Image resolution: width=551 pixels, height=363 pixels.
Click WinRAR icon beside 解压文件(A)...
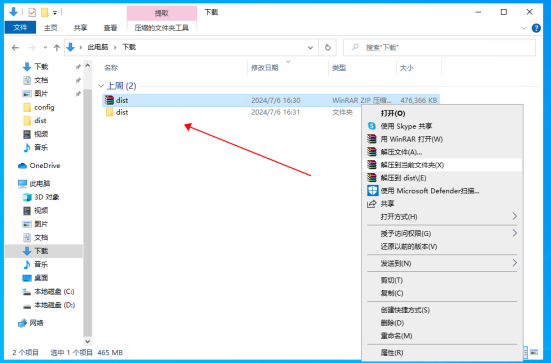[x=372, y=152]
